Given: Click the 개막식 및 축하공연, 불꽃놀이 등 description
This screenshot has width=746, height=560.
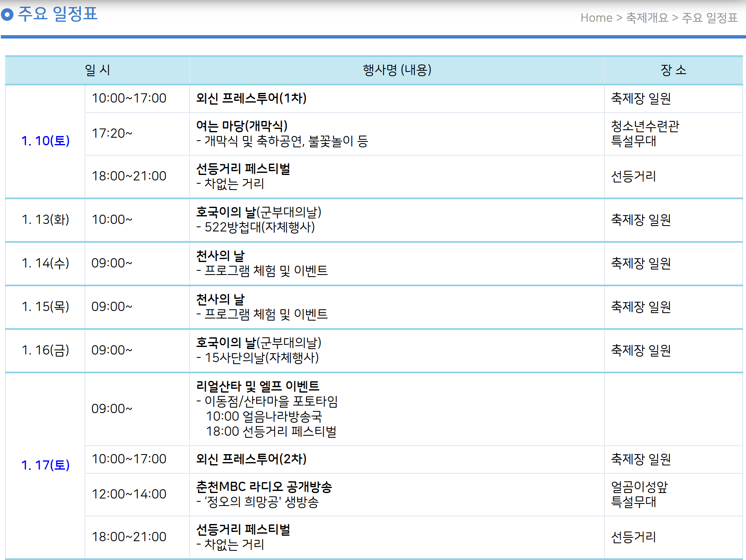Looking at the screenshot, I should tap(282, 141).
